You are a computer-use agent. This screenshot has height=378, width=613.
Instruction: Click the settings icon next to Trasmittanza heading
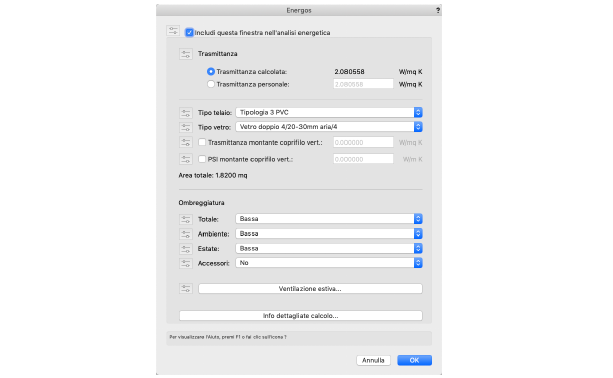pos(186,54)
